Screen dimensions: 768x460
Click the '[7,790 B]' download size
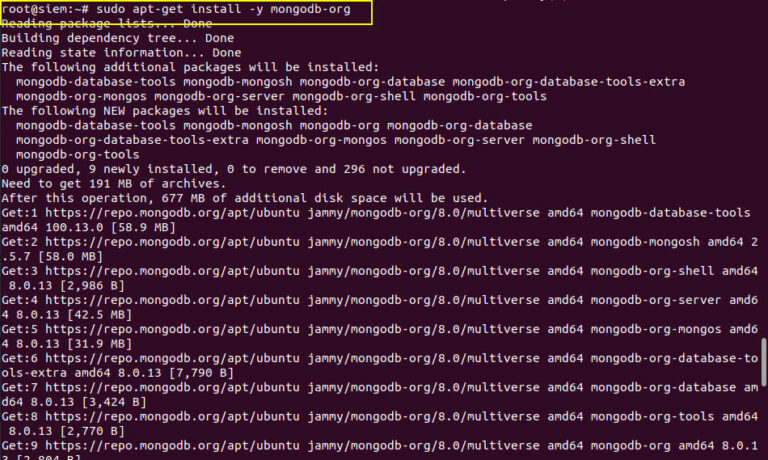201,373
